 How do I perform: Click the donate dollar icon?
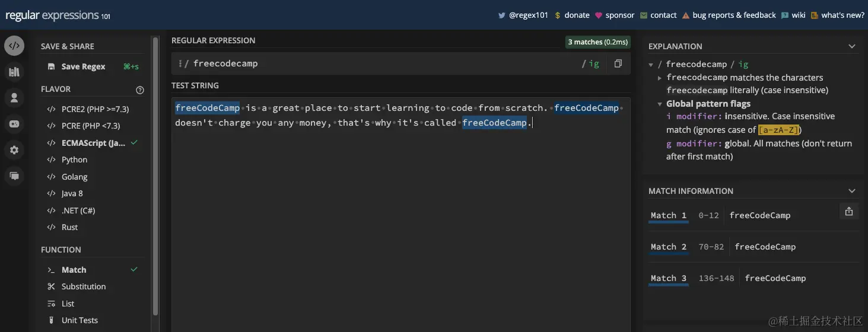coord(557,15)
